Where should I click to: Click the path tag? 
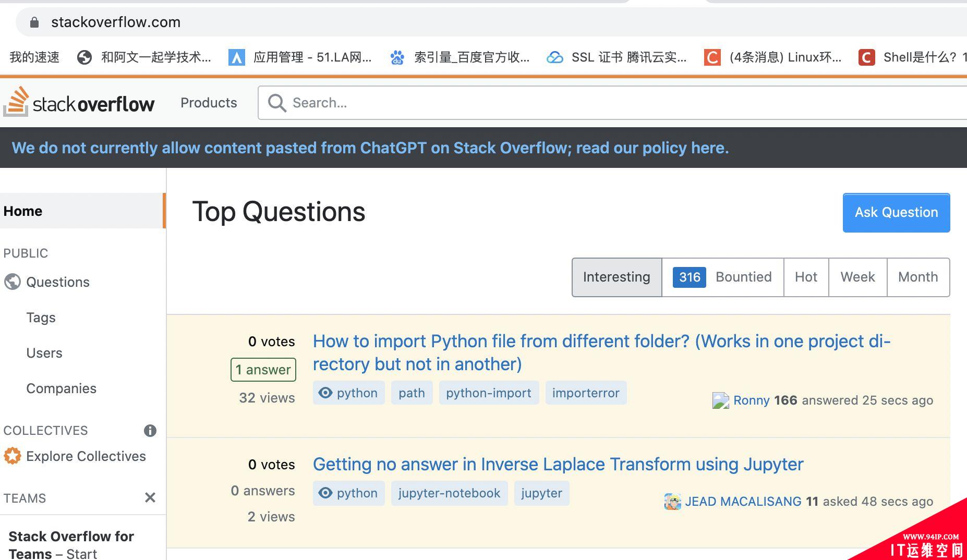[x=412, y=393]
